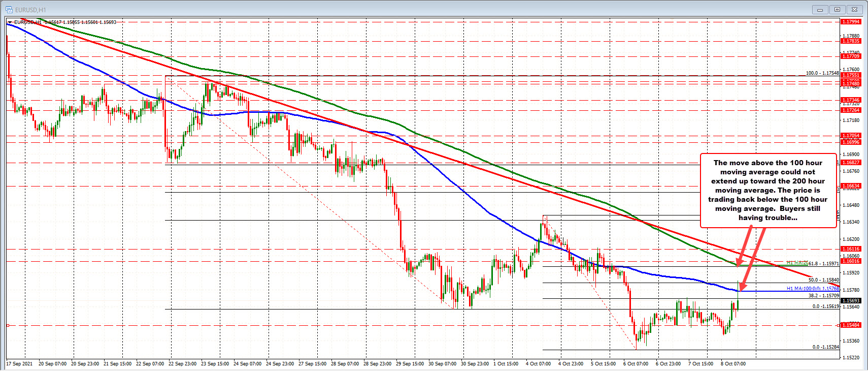868x371 pixels.
Task: Click the time axis label 30 Sep 07:00
Action: coord(442,364)
